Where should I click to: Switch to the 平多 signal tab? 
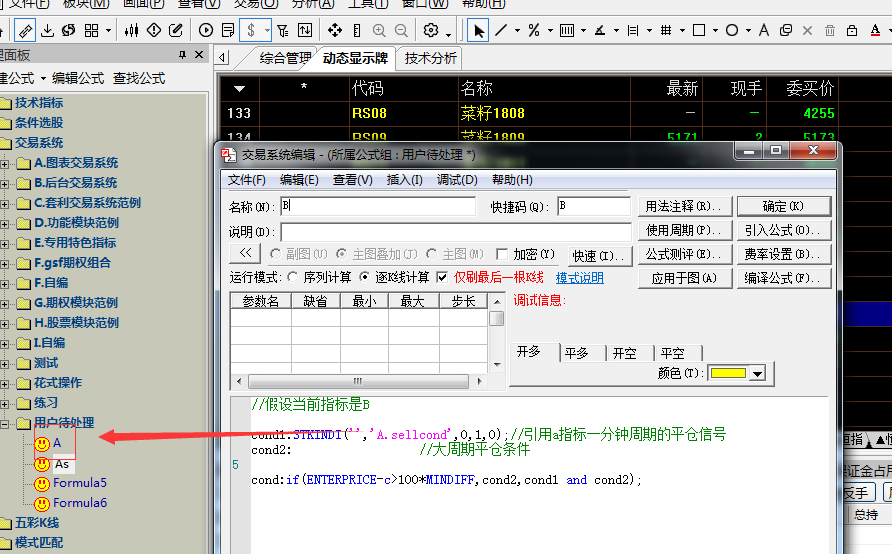tap(576, 353)
